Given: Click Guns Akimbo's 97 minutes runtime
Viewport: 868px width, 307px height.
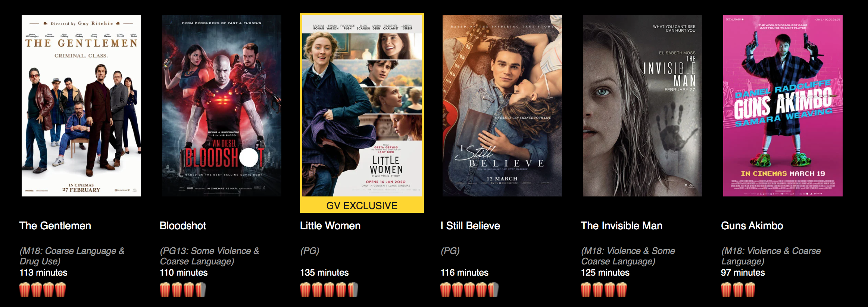Looking at the screenshot, I should (743, 273).
